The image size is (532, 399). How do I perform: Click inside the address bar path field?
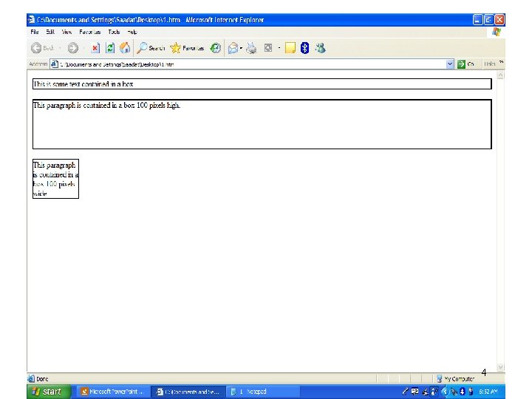pos(252,64)
